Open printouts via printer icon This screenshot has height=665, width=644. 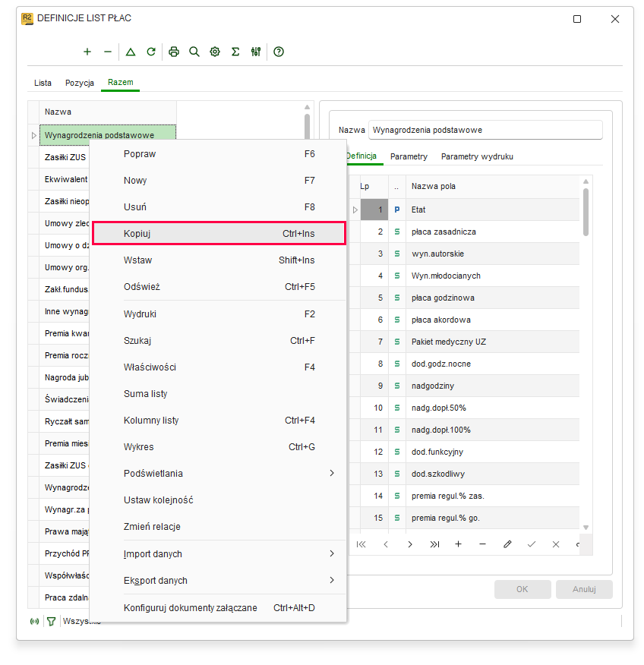tap(174, 52)
